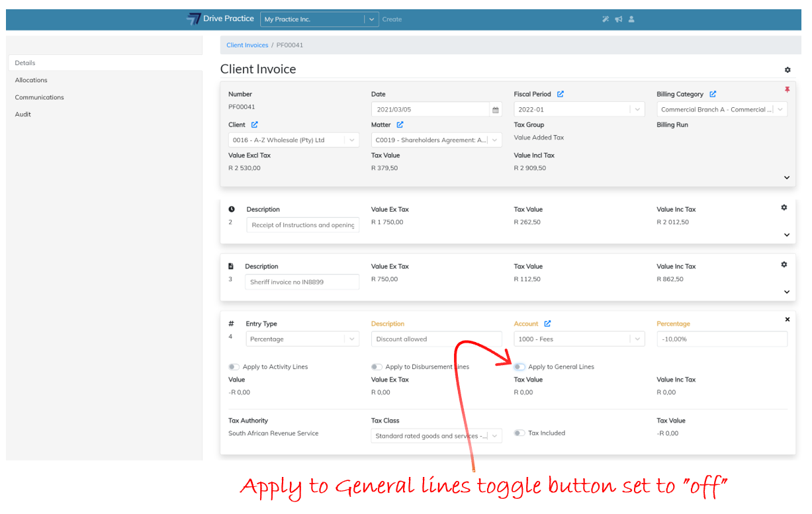Open the Audit tab in sidebar
The width and height of the screenshot is (812, 514).
[23, 114]
